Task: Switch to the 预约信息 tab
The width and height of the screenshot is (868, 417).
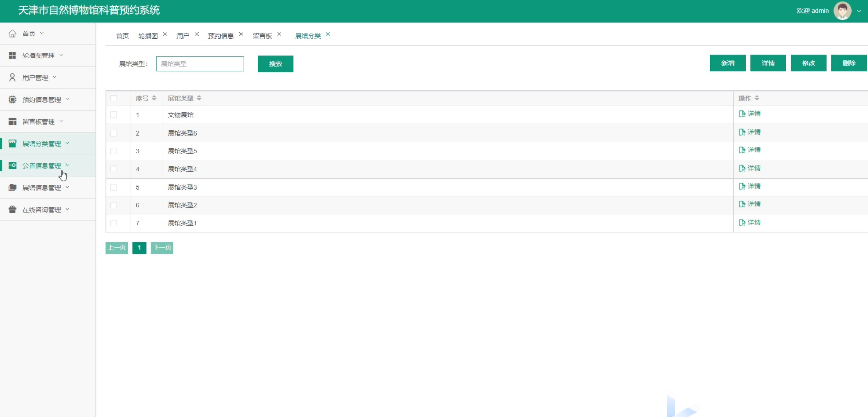Action: pyautogui.click(x=221, y=36)
